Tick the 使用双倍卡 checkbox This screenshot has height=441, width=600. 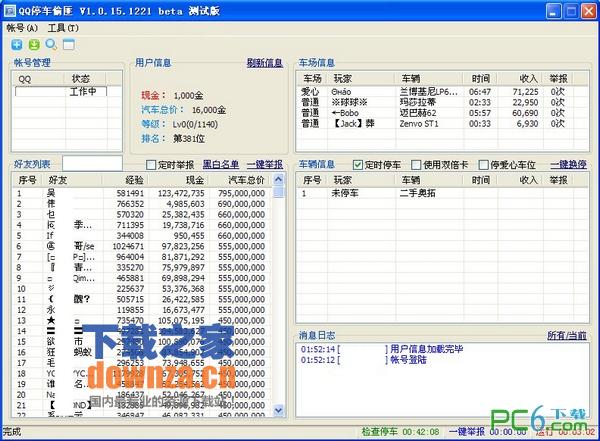417,164
